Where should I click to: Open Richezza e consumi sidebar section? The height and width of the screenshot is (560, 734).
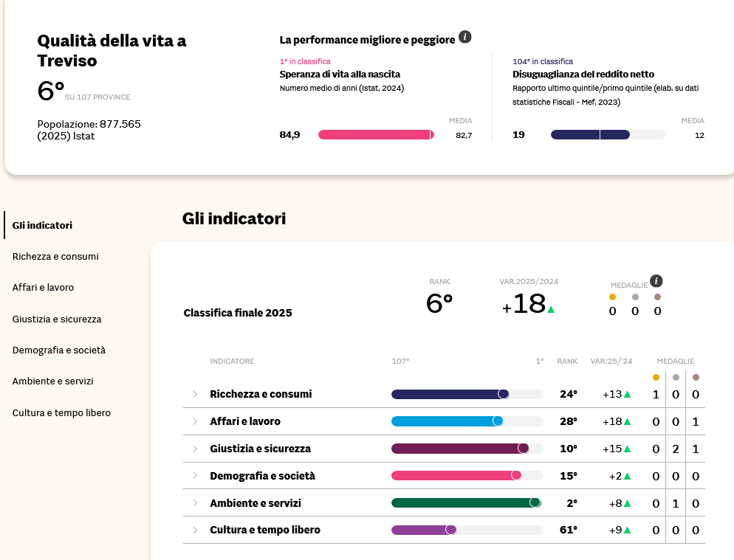[55, 257]
